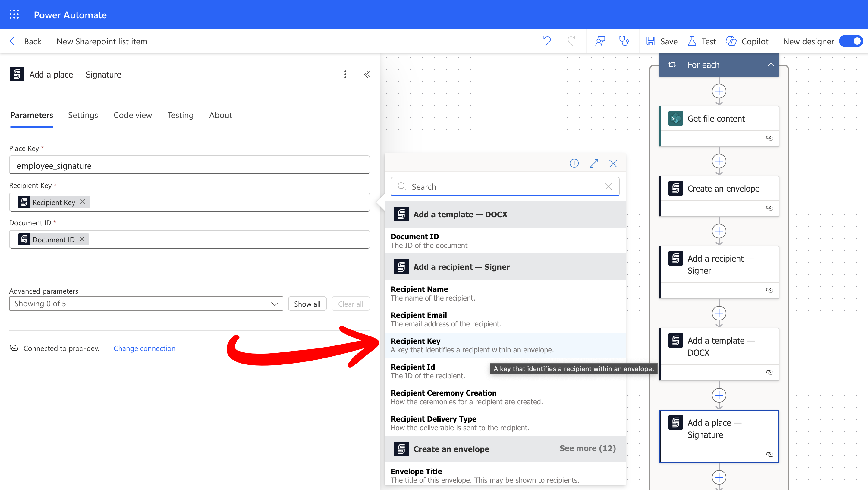Image resolution: width=868 pixels, height=490 pixels.
Task: Collapse the action panel with double chevron
Action: [x=367, y=74]
